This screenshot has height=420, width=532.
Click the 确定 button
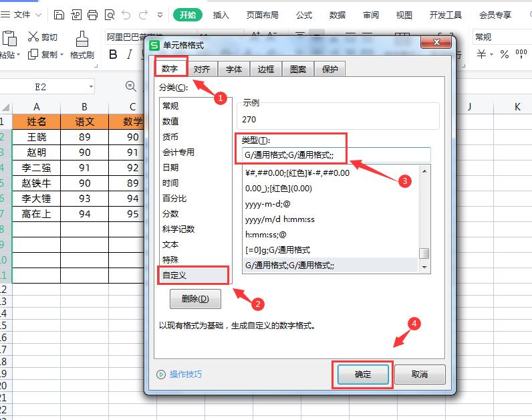363,374
